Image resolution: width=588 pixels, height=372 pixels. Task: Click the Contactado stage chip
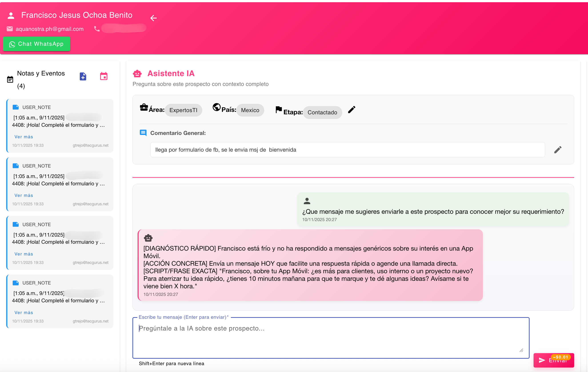pyautogui.click(x=322, y=112)
